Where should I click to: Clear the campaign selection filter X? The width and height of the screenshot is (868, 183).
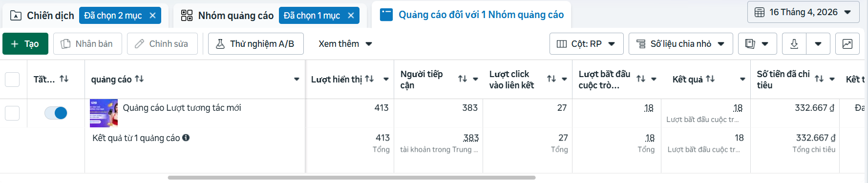[152, 16]
